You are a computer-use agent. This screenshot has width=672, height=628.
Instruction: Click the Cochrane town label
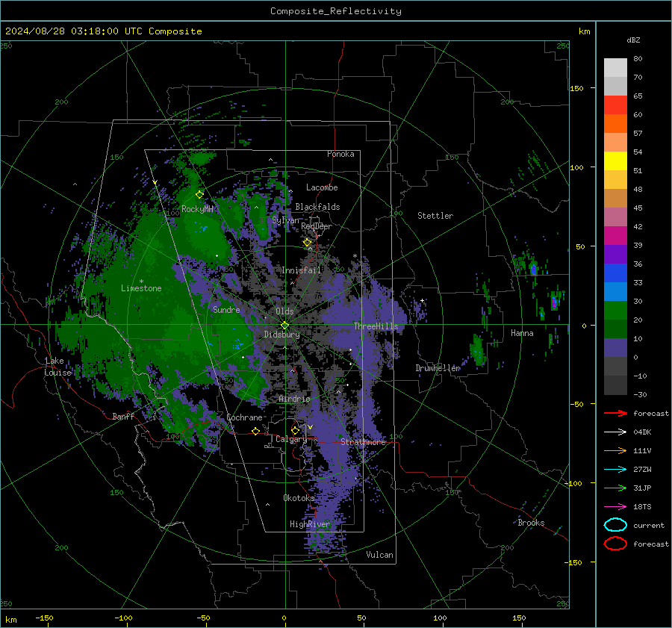244,417
